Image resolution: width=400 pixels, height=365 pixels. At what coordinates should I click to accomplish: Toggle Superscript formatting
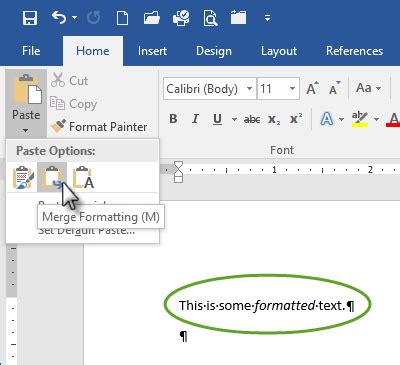(296, 118)
